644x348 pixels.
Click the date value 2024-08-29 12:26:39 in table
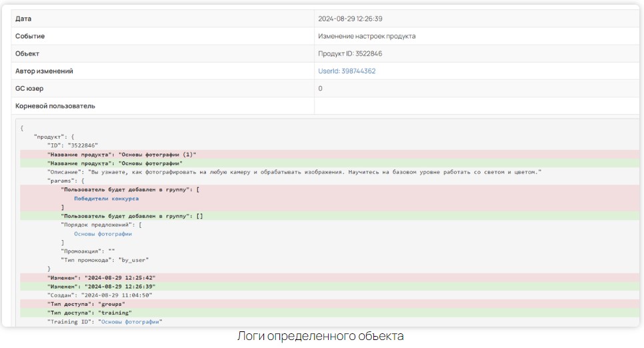click(350, 19)
